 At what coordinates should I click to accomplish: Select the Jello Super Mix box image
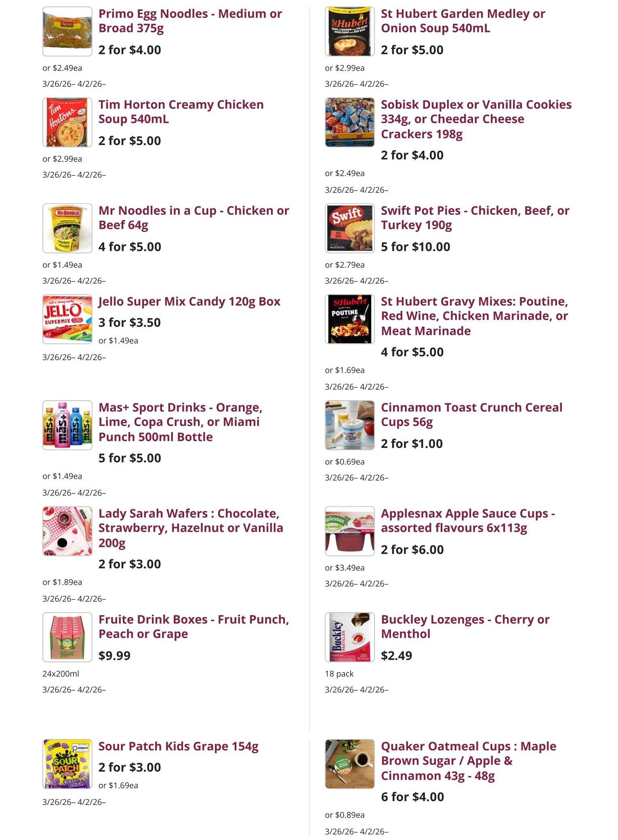coord(67,319)
